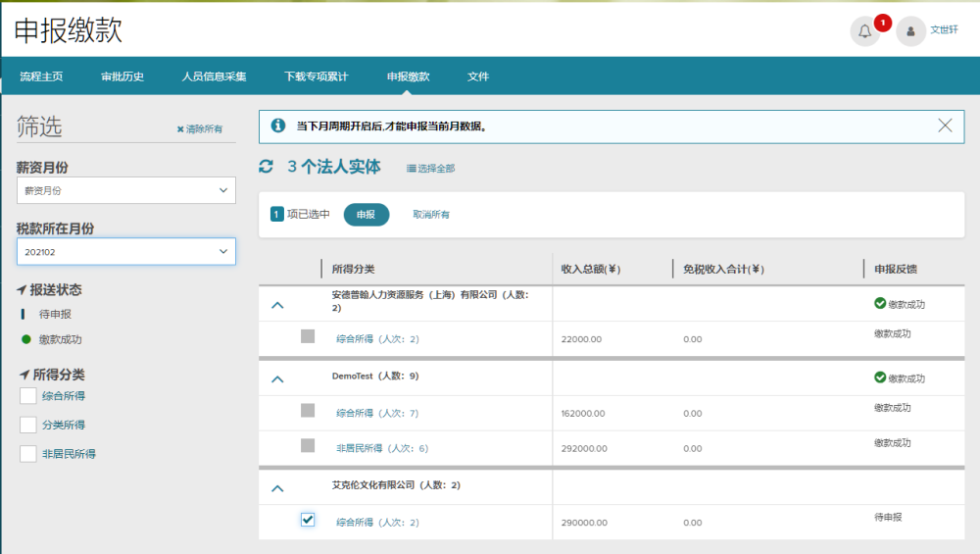980x554 pixels.
Task: Uncheck the 综合所得 row with 290000.00
Action: [x=308, y=520]
